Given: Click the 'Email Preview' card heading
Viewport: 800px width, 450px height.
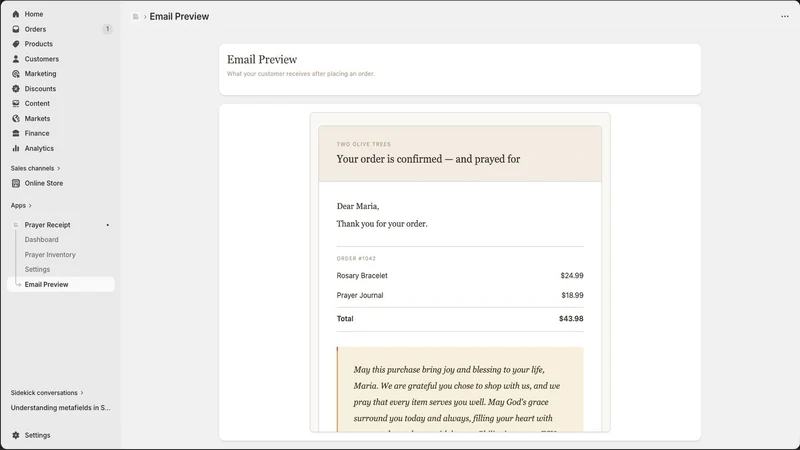Looking at the screenshot, I should [262, 60].
